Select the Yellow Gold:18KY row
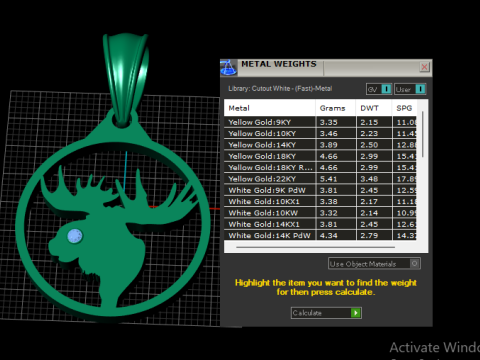 point(320,156)
